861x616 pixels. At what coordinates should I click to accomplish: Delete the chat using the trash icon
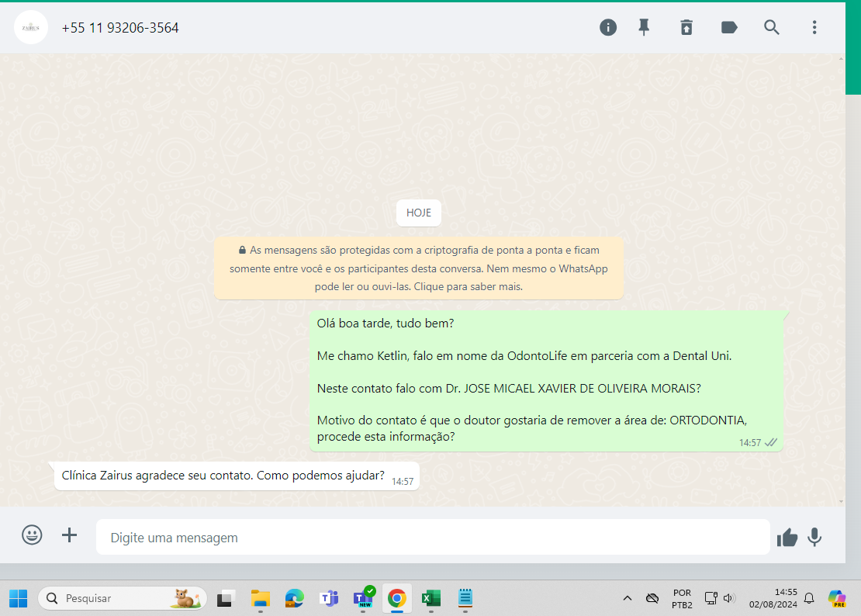pyautogui.click(x=686, y=27)
